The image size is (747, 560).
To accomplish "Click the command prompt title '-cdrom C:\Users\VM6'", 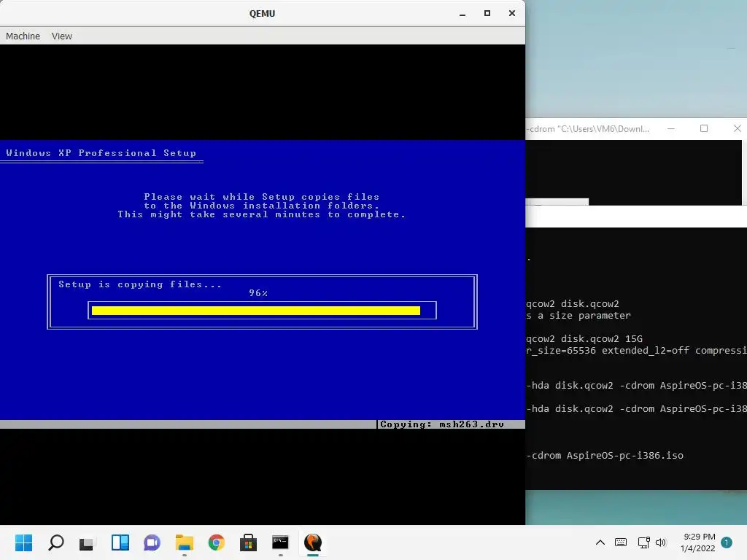I will click(588, 129).
